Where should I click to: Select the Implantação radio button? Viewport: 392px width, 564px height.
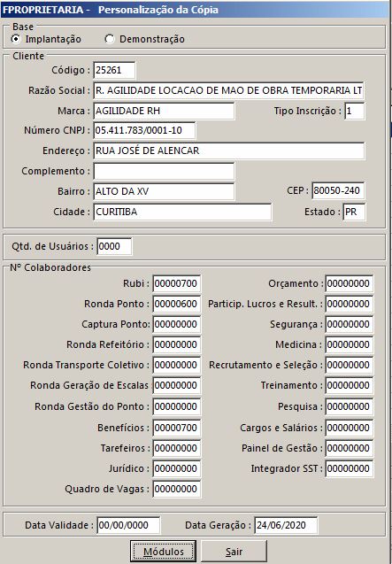(16, 39)
